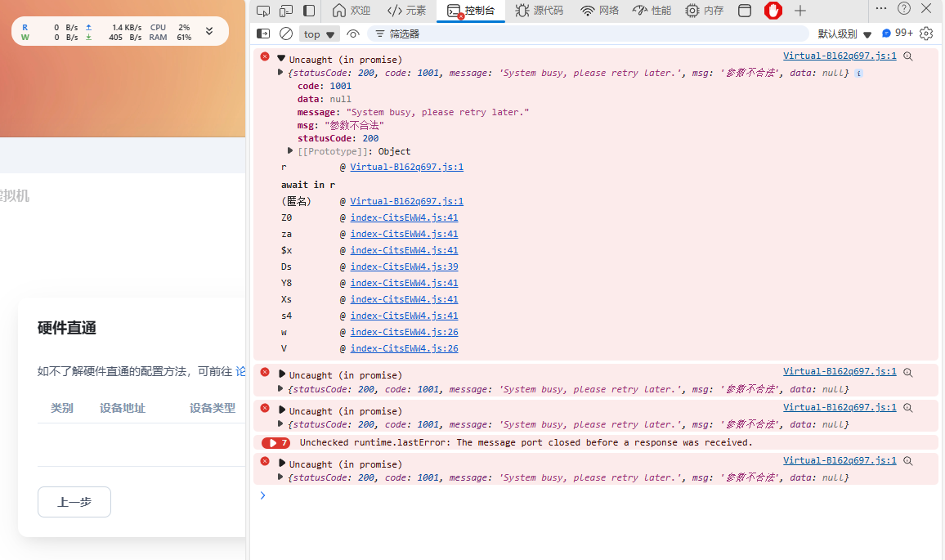This screenshot has width=945, height=560.
Task: Open the 内存 memory tab
Action: coord(705,11)
